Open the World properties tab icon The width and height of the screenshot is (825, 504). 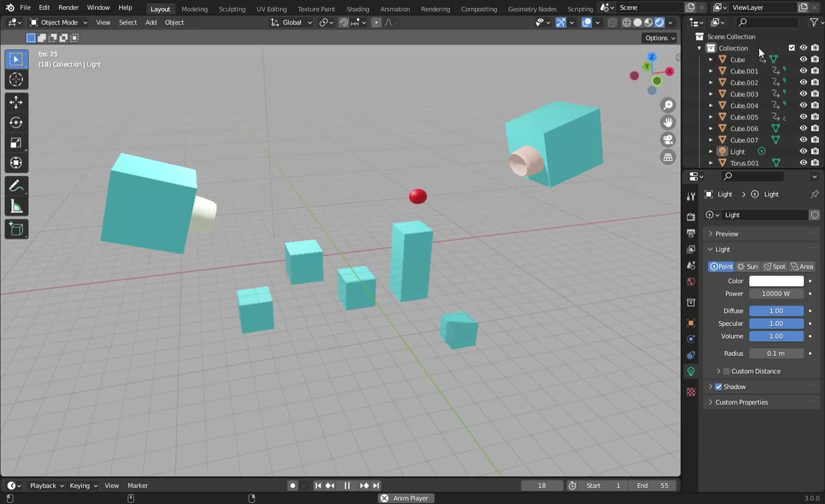[691, 282]
